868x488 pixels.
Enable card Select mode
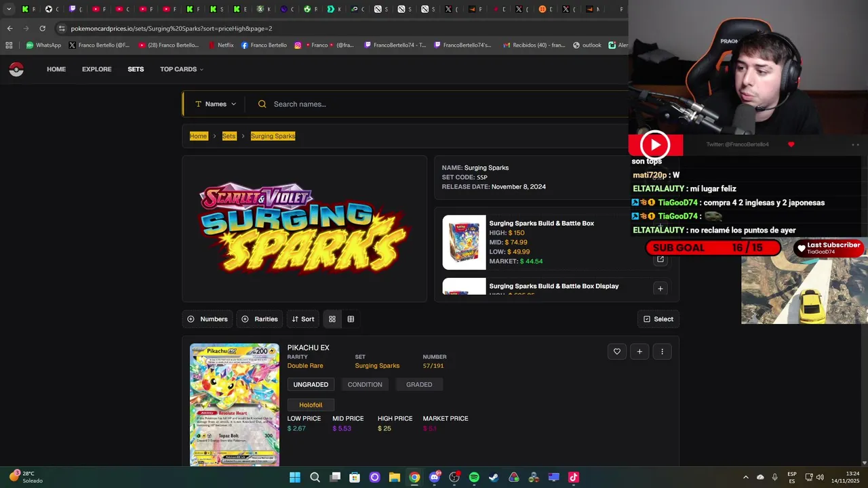658,319
